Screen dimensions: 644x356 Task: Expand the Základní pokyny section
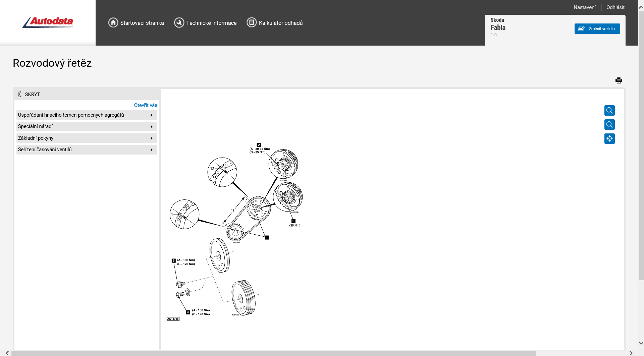click(87, 138)
